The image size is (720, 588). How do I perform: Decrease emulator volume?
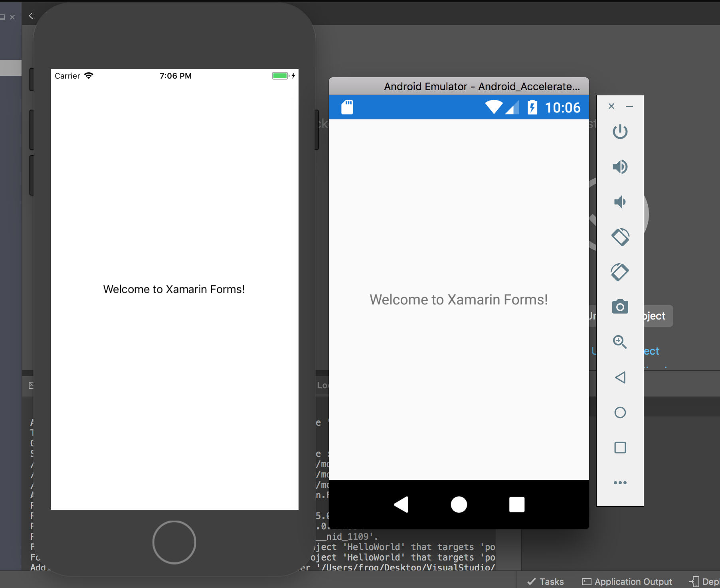click(620, 201)
